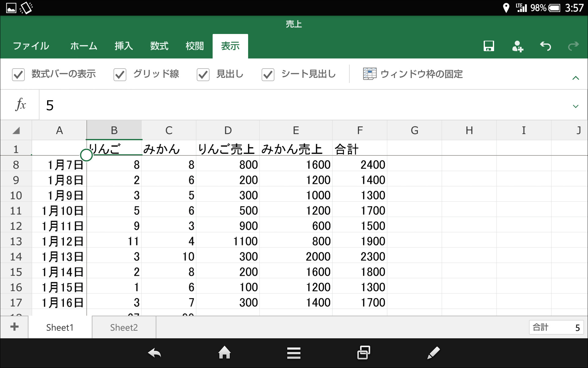588x368 pixels.
Task: Click the Redo icon
Action: [573, 46]
